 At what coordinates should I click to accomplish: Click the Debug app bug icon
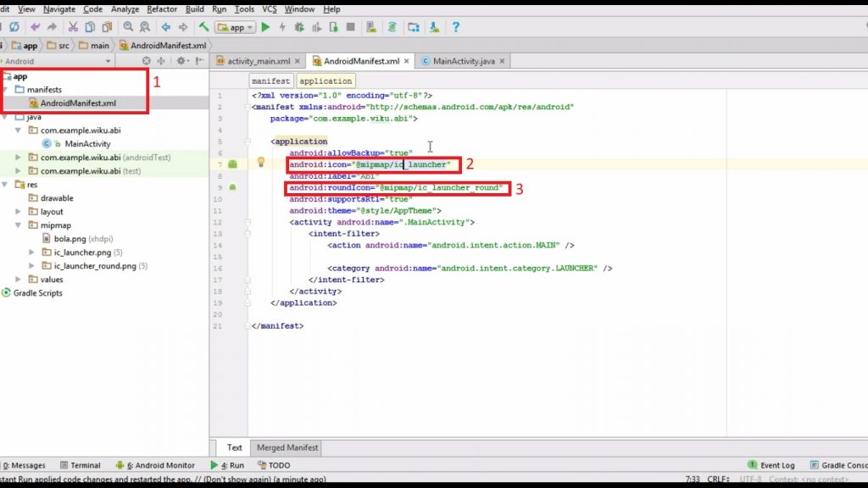tap(298, 27)
